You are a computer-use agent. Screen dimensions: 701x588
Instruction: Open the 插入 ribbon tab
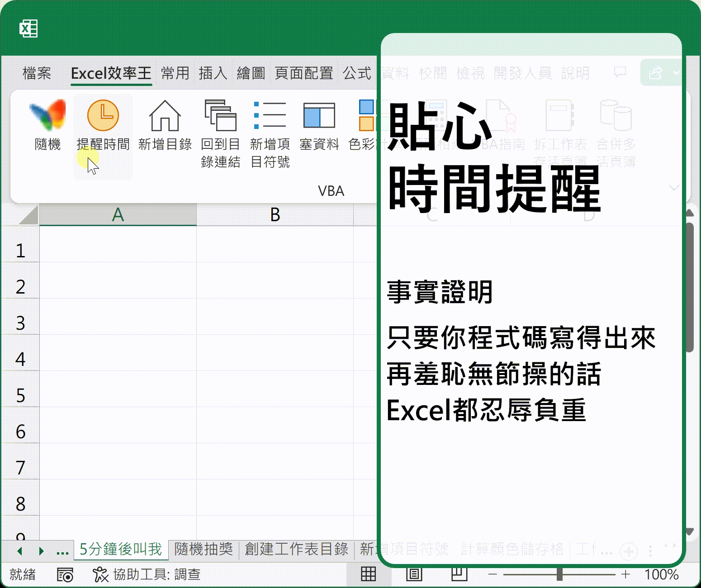point(213,73)
